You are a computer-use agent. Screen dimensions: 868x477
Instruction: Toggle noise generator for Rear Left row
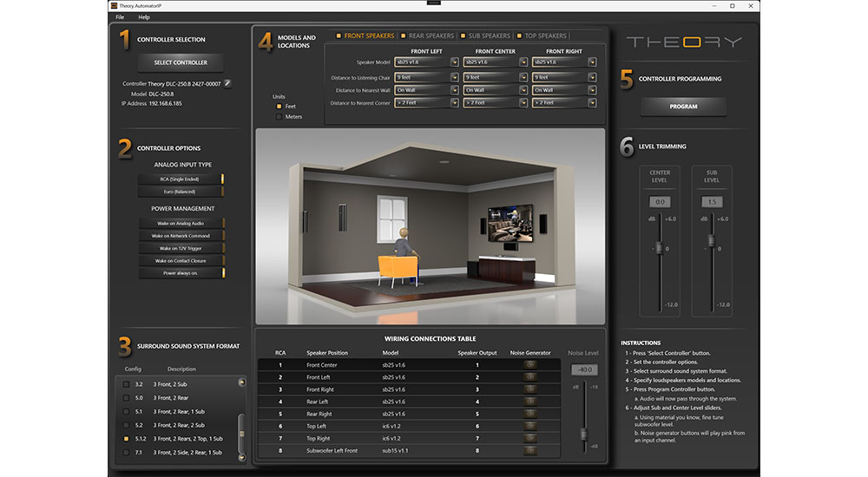pyautogui.click(x=529, y=402)
